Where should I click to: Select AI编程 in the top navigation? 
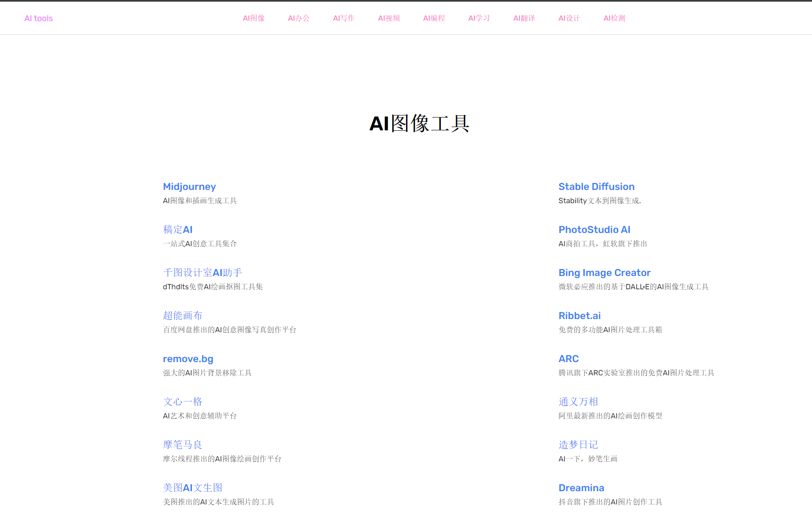point(434,18)
